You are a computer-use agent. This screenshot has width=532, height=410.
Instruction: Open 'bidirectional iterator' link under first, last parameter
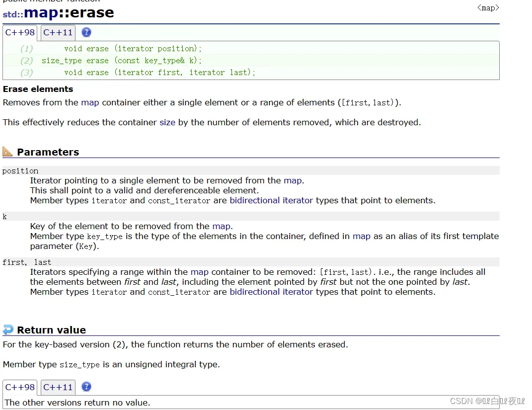(271, 292)
